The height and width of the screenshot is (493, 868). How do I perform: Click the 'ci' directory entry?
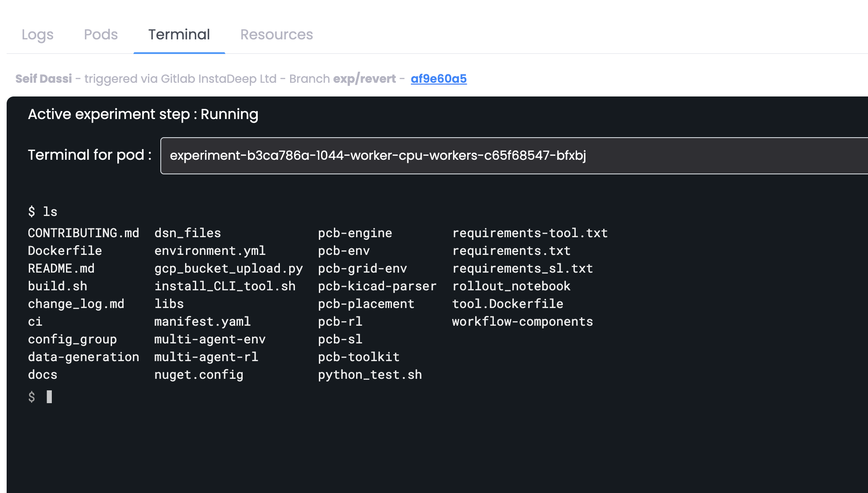35,321
